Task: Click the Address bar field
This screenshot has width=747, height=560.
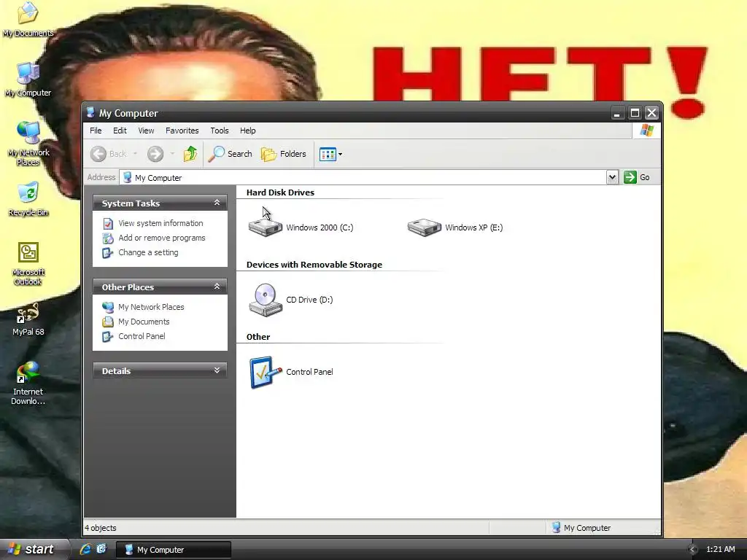Action: pyautogui.click(x=363, y=178)
